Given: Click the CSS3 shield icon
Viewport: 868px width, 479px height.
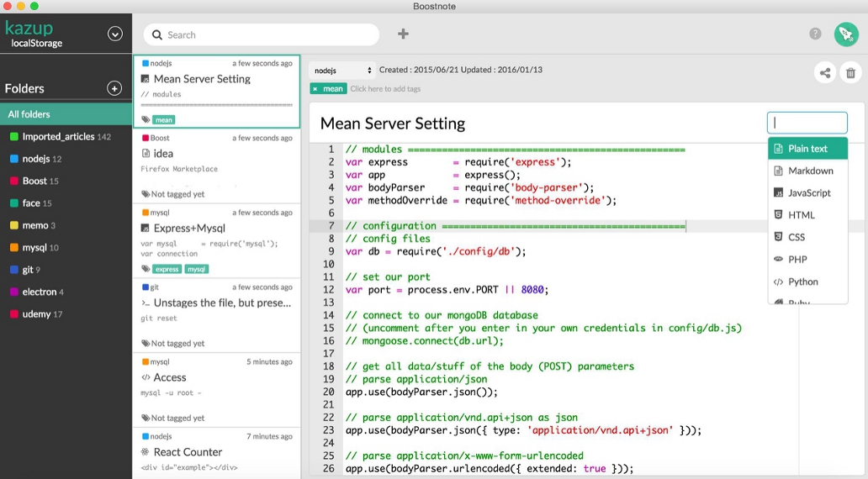Looking at the screenshot, I should pyautogui.click(x=778, y=237).
